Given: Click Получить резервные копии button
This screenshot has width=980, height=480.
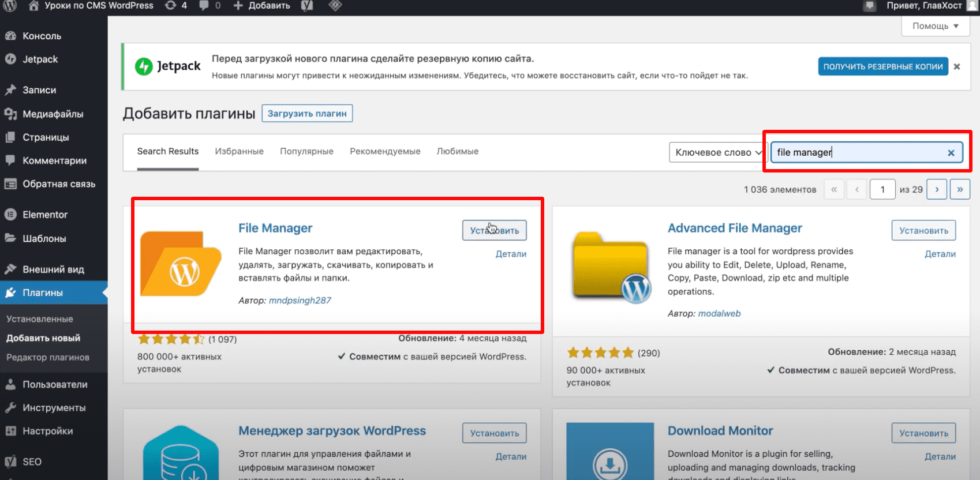Looking at the screenshot, I should coord(882,66).
